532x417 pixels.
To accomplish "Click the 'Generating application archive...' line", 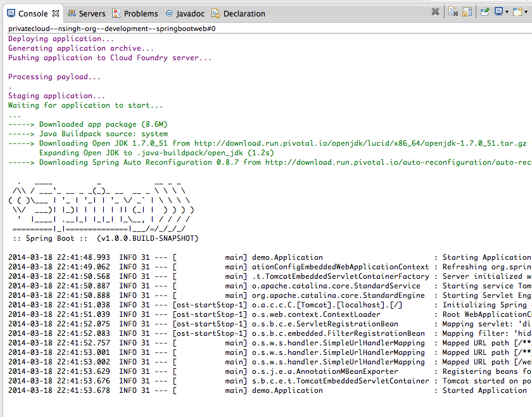I will point(81,48).
